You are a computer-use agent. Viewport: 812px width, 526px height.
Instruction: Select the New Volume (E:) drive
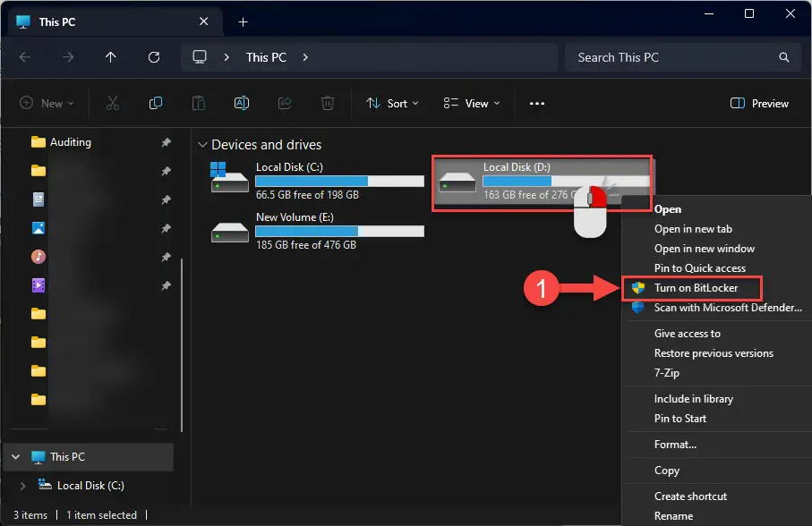coord(318,231)
